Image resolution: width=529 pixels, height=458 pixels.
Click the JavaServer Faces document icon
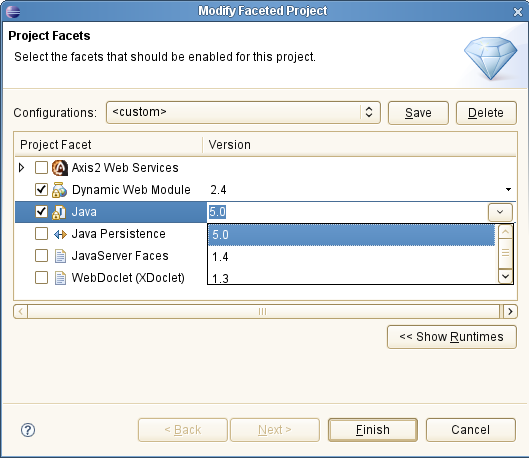click(60, 256)
